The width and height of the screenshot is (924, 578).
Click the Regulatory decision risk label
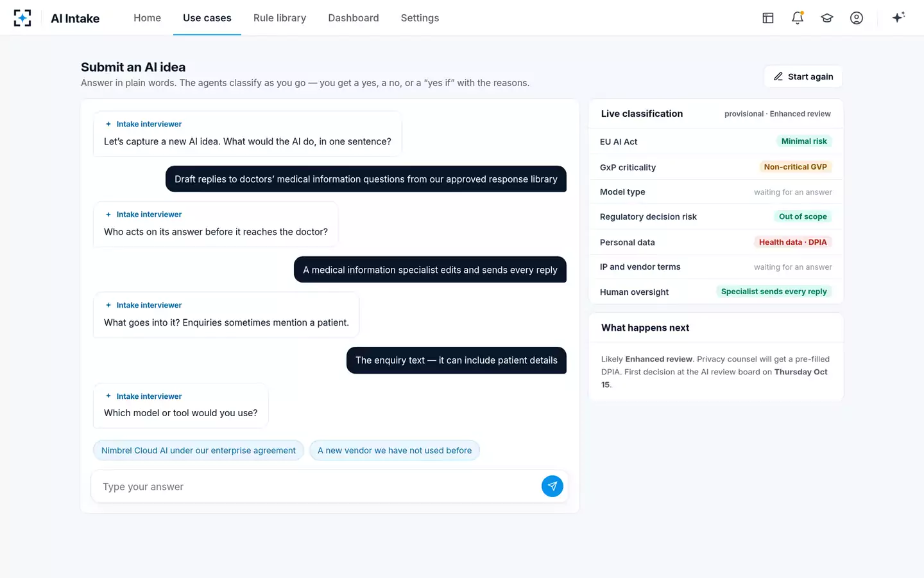[648, 217]
